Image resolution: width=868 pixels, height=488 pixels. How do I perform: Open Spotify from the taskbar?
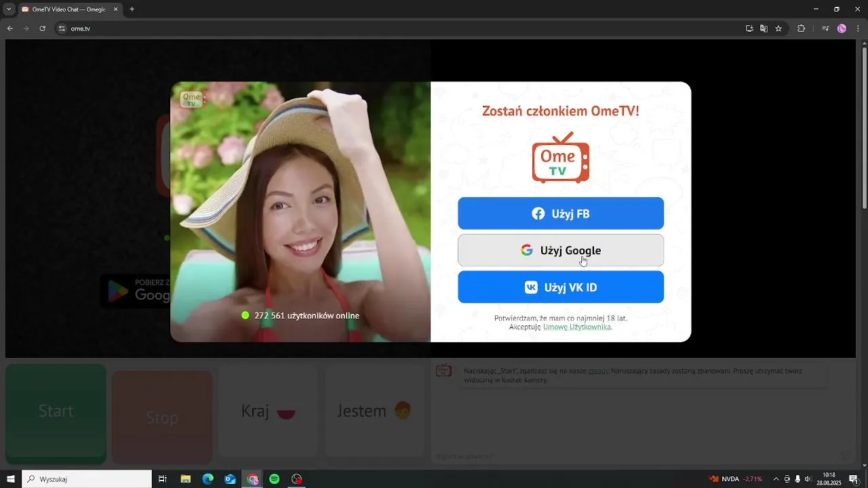[x=275, y=479]
